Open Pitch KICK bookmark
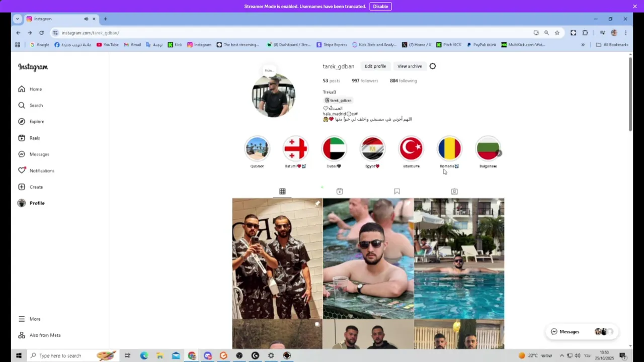Screen dimensions: 644x362 (x=449, y=45)
